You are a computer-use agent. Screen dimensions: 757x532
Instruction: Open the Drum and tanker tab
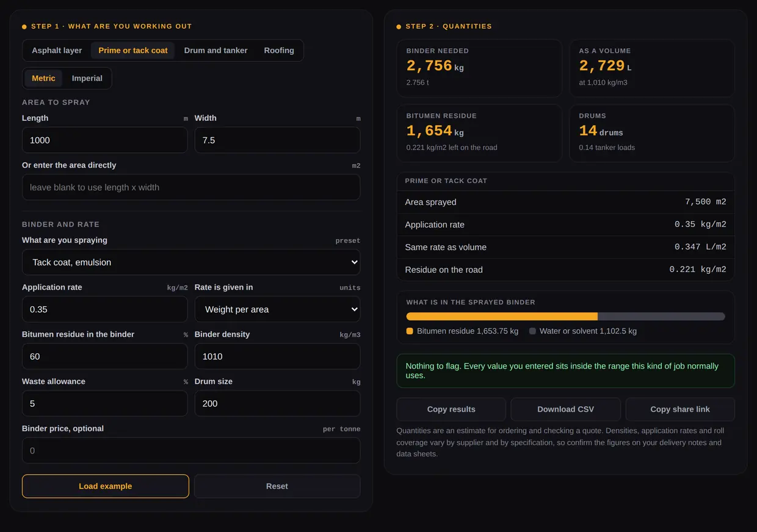(216, 51)
